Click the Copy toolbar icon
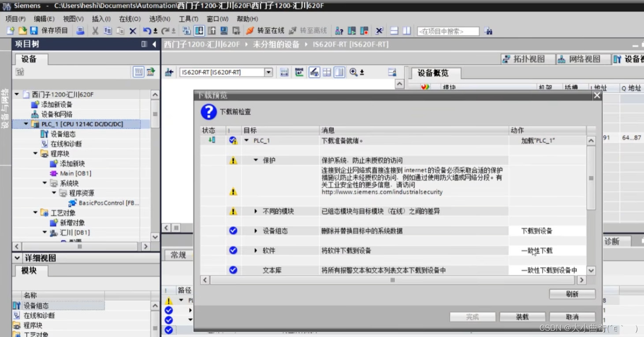Viewport: 644px width, 337px height. tap(108, 31)
